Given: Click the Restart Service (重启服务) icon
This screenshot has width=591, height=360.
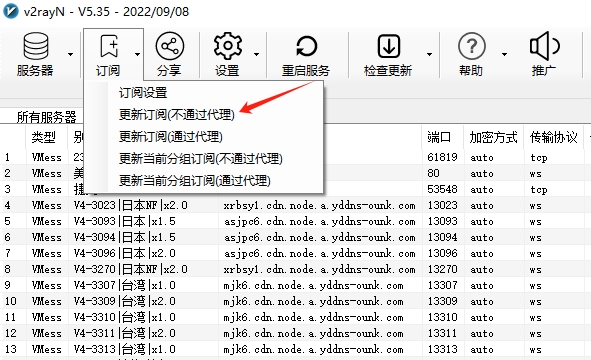Looking at the screenshot, I should pos(306,47).
